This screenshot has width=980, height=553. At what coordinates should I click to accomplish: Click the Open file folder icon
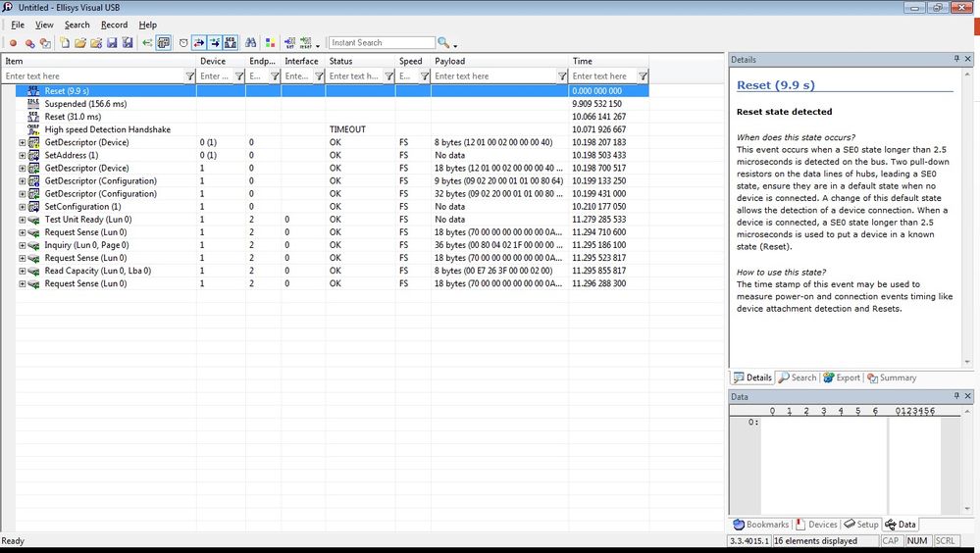tap(80, 42)
